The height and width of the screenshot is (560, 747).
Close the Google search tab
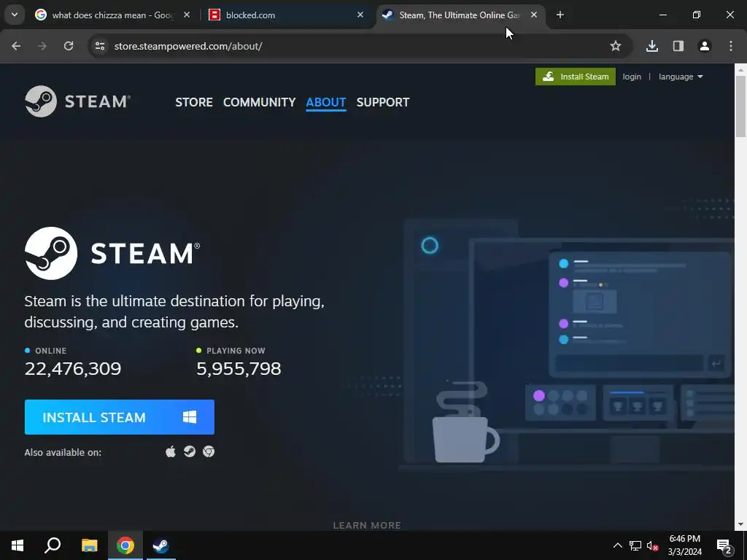pos(187,15)
